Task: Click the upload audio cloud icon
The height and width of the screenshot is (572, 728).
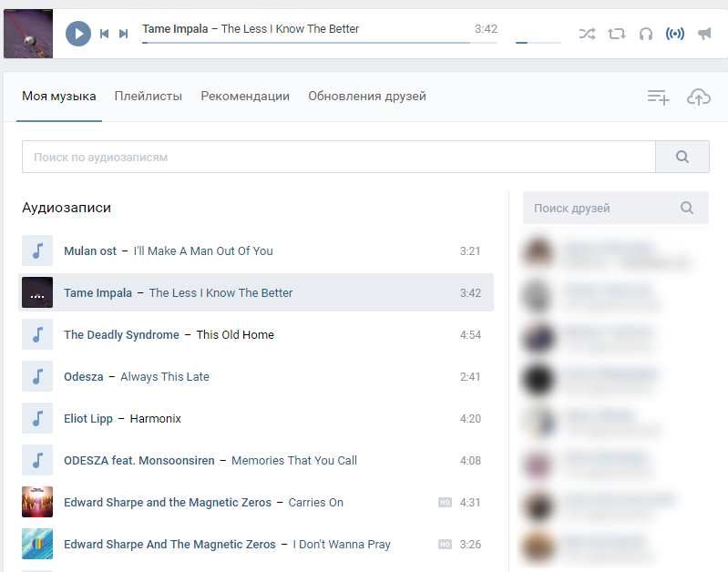Action: click(699, 97)
